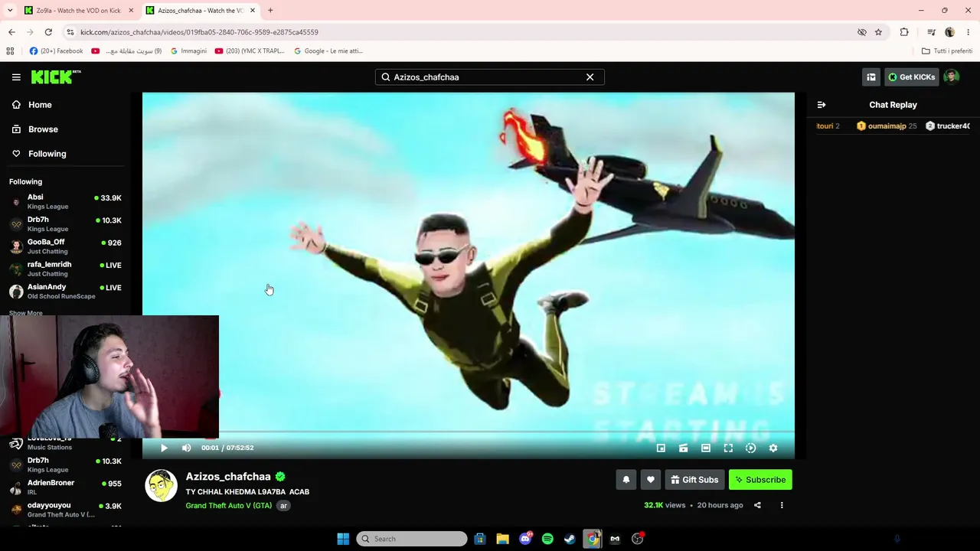Open the Grand Theft Auto V (GTA) category
Image resolution: width=980 pixels, height=551 pixels.
pos(229,505)
